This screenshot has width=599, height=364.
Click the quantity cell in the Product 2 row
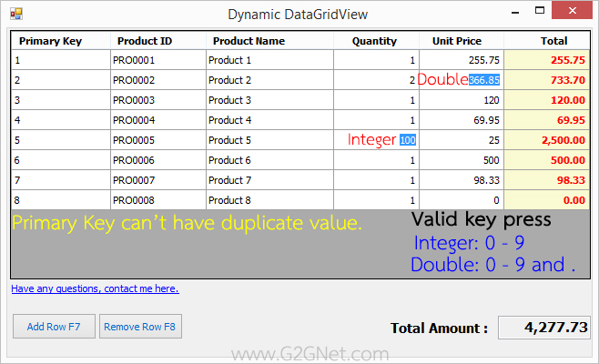[x=376, y=80]
